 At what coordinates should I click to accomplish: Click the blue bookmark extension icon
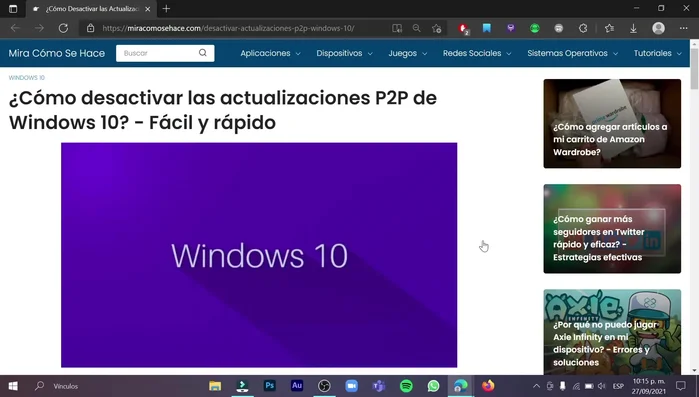487,28
